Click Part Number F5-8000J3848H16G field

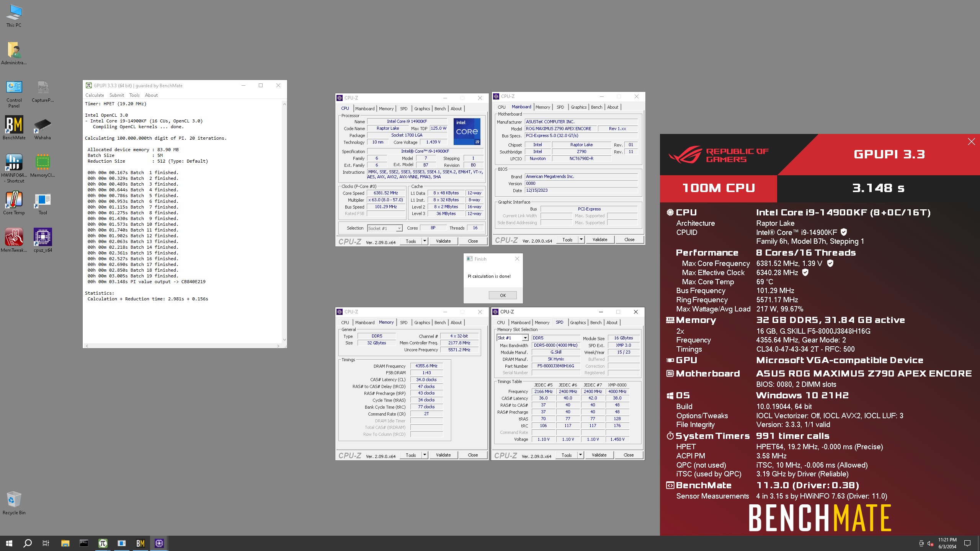click(x=555, y=366)
